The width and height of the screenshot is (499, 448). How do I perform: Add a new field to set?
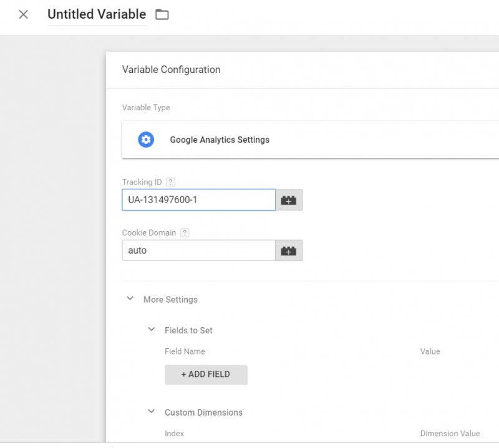pos(206,374)
